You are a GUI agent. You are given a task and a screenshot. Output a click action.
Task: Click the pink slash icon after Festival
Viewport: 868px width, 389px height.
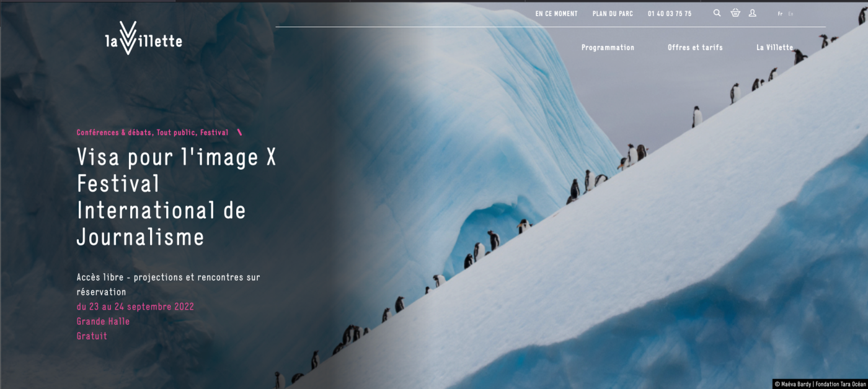[x=239, y=133]
